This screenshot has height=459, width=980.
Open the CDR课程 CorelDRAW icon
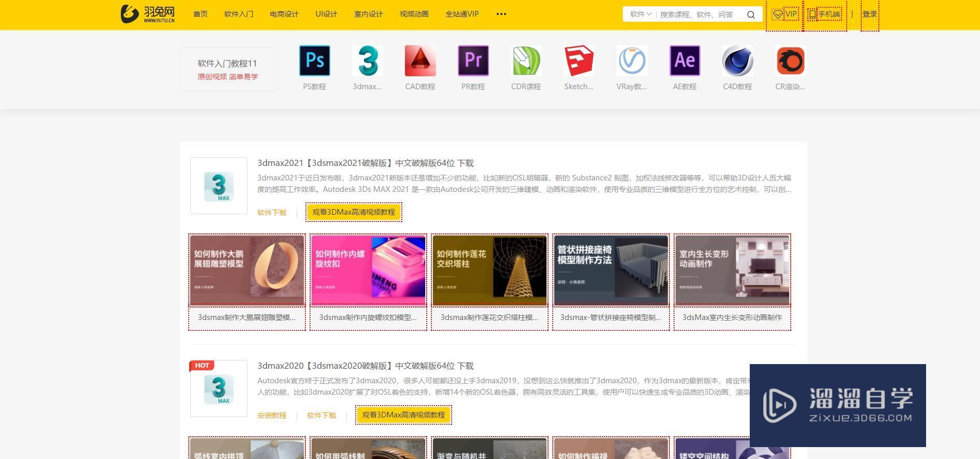pos(526,61)
